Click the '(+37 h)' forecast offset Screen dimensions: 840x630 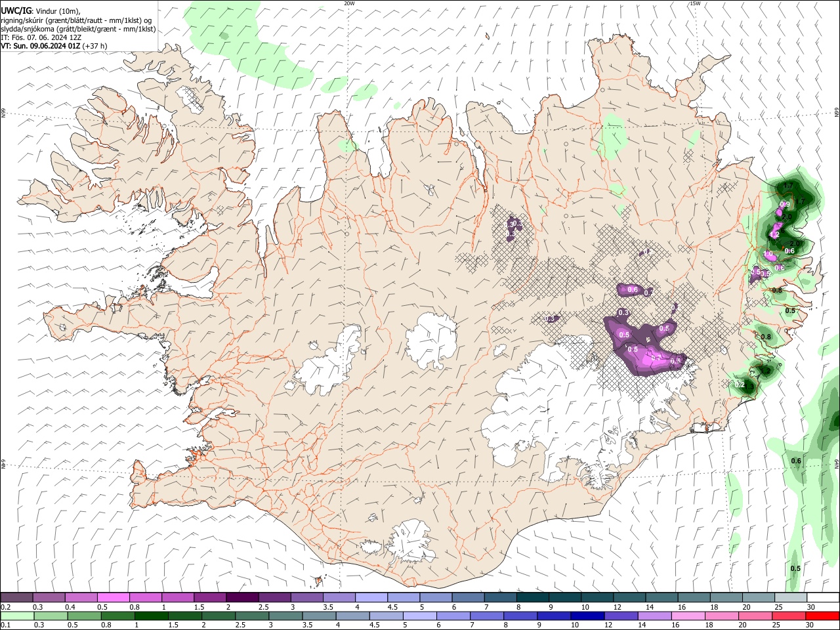click(95, 46)
